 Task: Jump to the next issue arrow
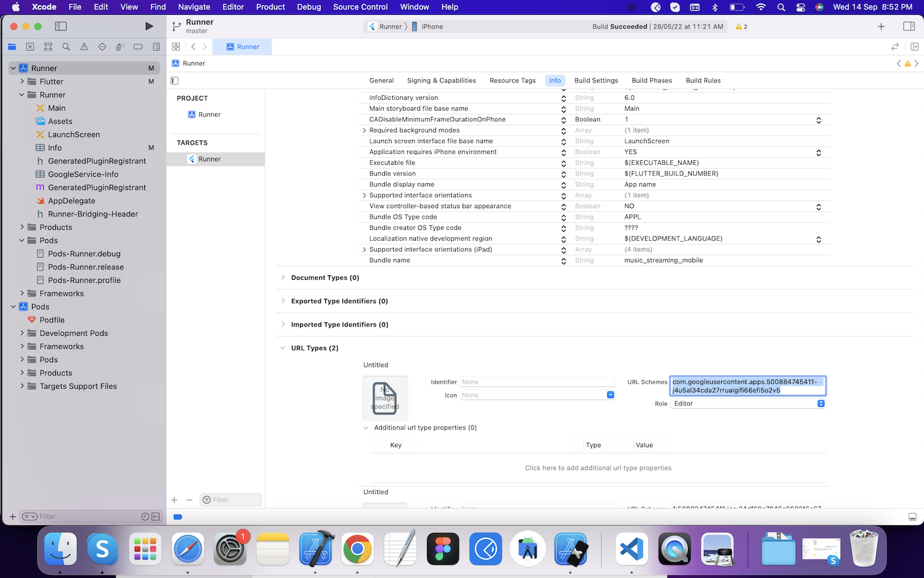pos(916,63)
